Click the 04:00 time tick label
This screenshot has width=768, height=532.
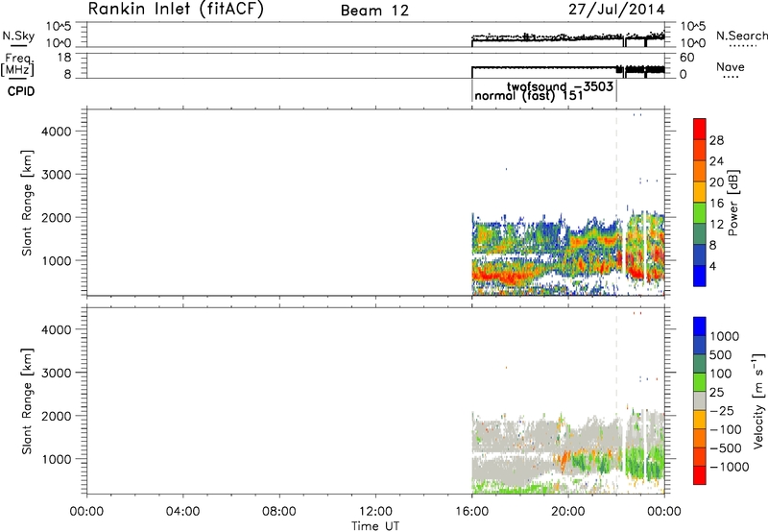(x=182, y=512)
